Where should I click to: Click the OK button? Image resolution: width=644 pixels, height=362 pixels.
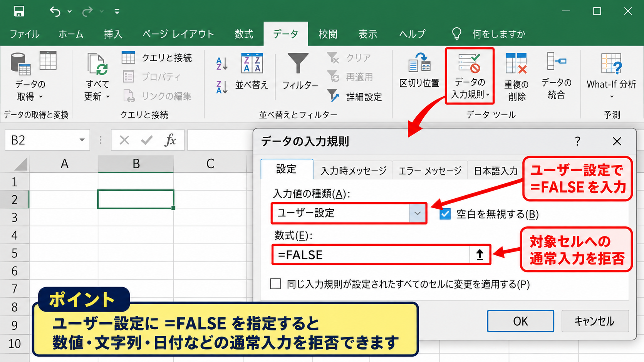click(x=520, y=321)
